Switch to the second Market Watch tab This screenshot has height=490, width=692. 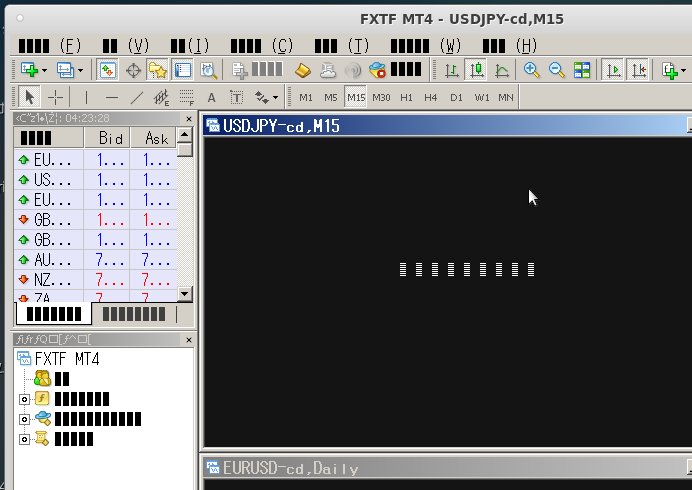pos(134,314)
